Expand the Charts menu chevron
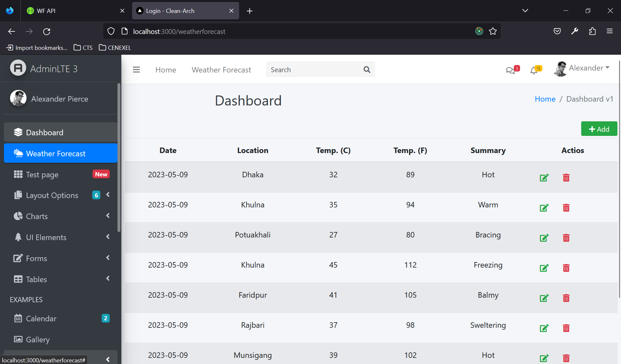 coord(107,216)
